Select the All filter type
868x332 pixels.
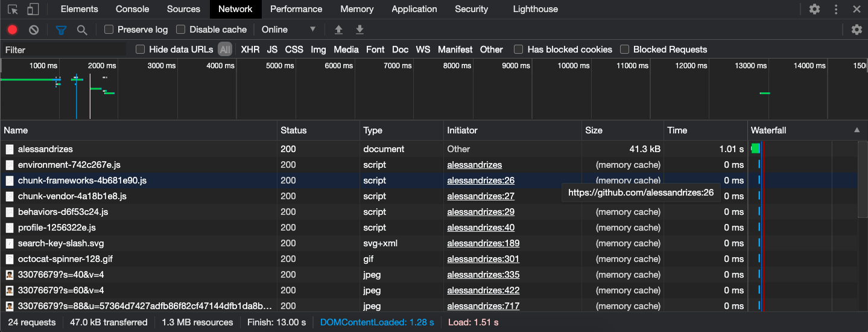coord(225,49)
